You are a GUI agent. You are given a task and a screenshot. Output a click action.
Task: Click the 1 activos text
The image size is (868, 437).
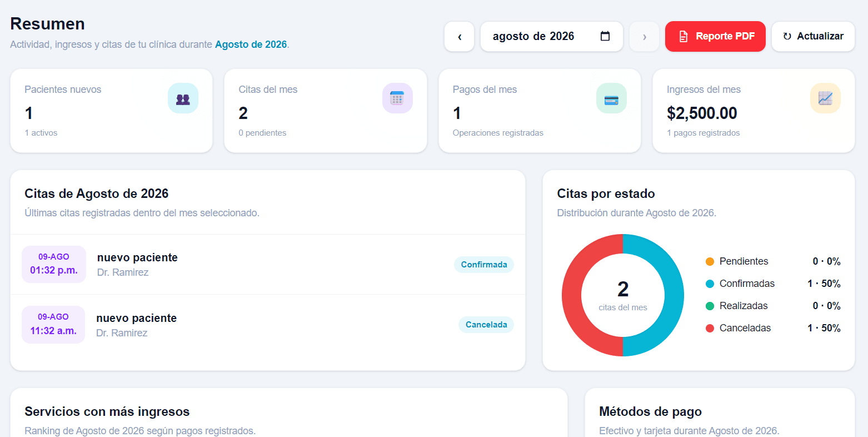pos(41,133)
